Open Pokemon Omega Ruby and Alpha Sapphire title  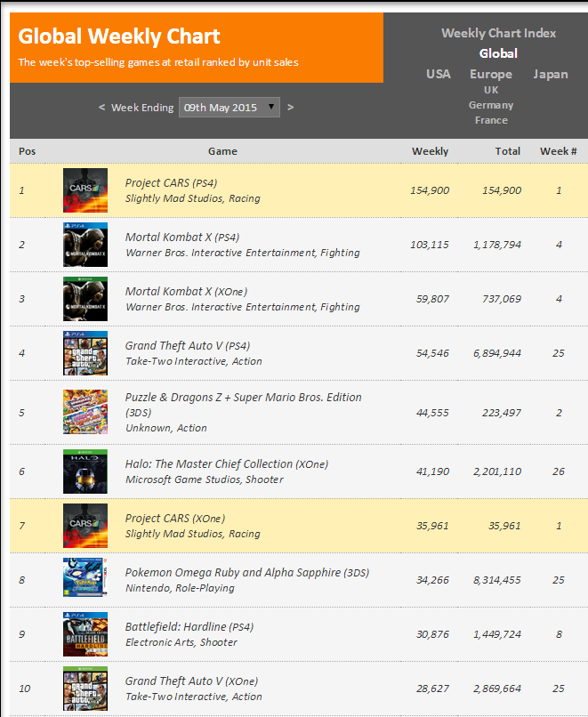pyautogui.click(x=247, y=573)
